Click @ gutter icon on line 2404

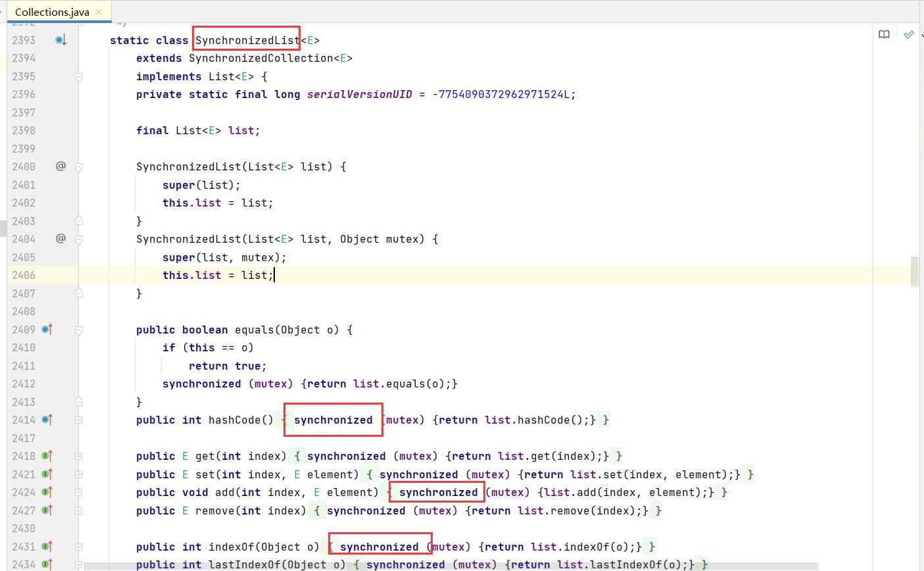(61, 239)
